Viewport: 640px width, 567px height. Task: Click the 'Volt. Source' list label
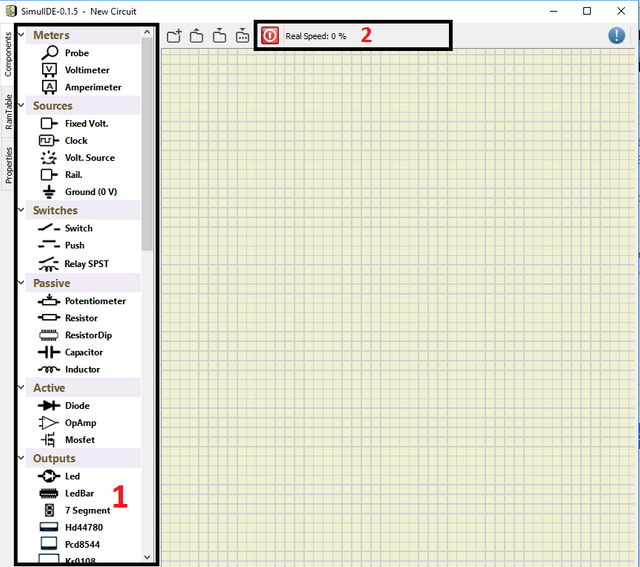(90, 158)
